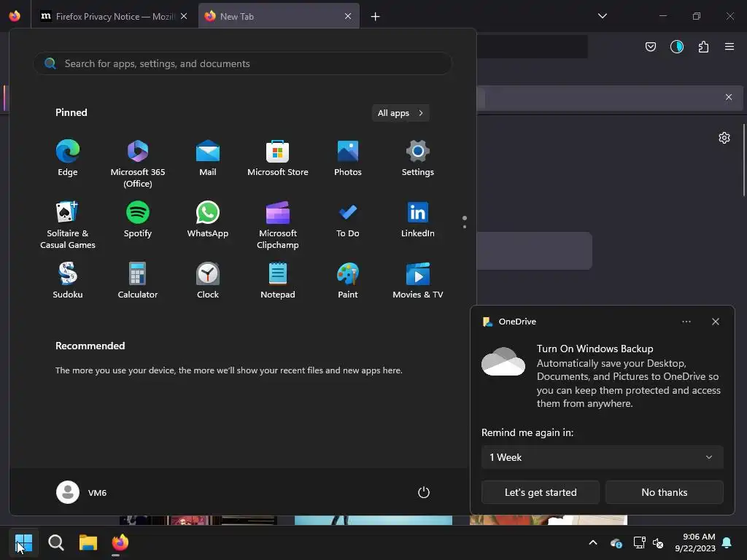
Task: Open OneDrive notification options menu
Action: tap(686, 322)
